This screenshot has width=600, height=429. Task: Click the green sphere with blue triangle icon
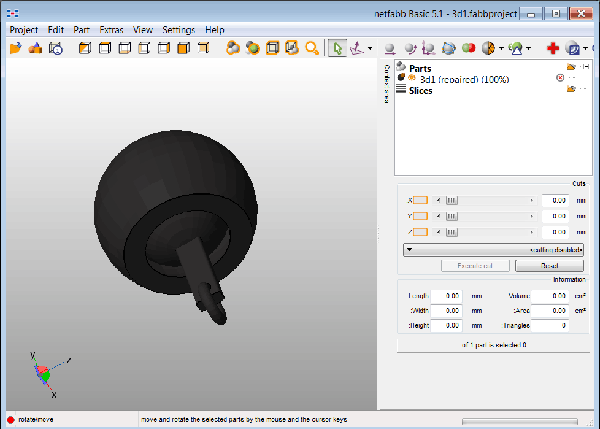click(515, 48)
